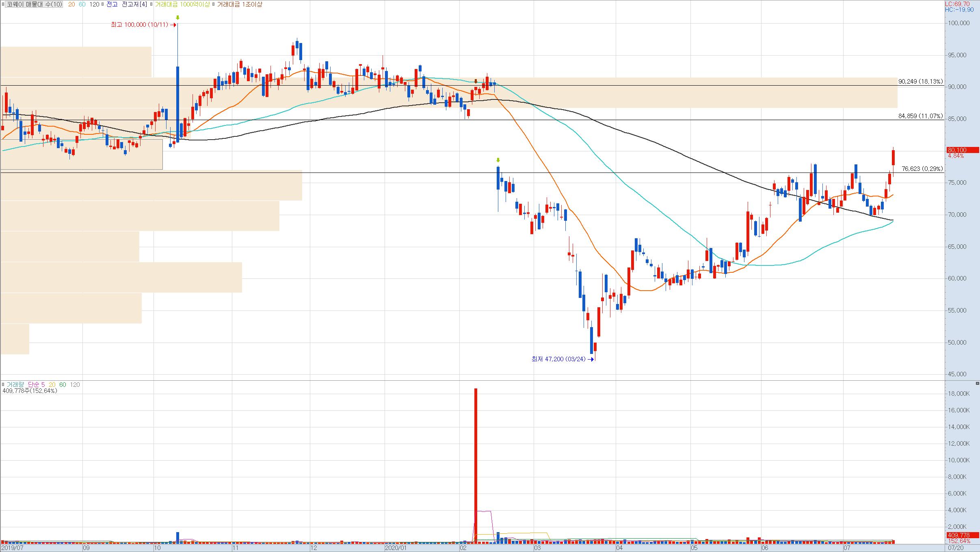Click the orange 20 moving average label
The width and height of the screenshot is (980, 552).
[71, 4]
